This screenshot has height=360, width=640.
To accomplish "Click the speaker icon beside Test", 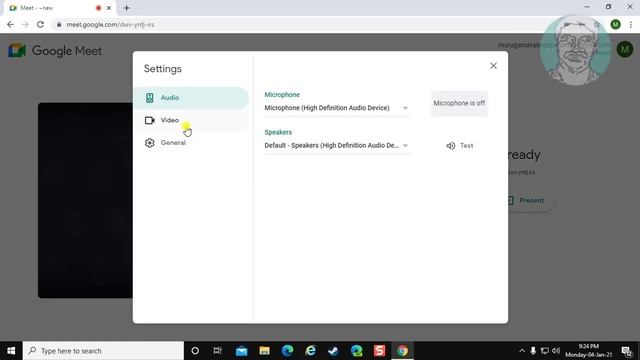I will (x=451, y=146).
